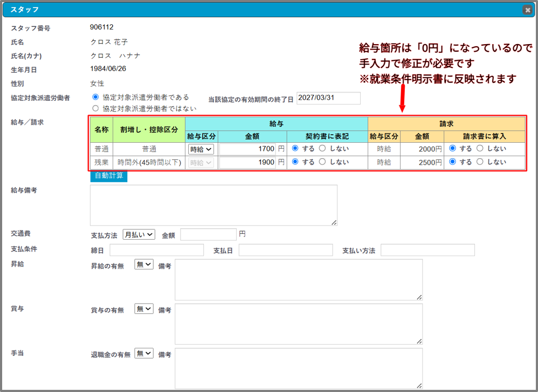Open disabled 時給 dropdown in 残業 row

point(201,163)
